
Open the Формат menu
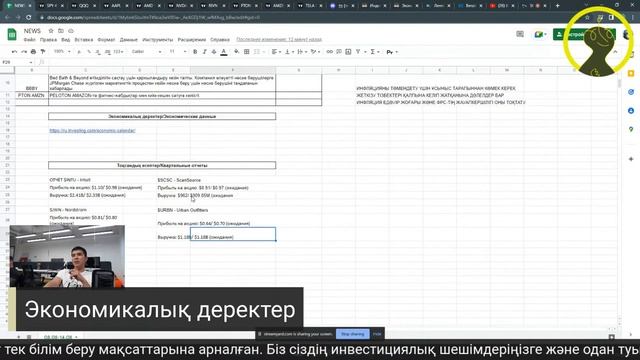click(106, 40)
